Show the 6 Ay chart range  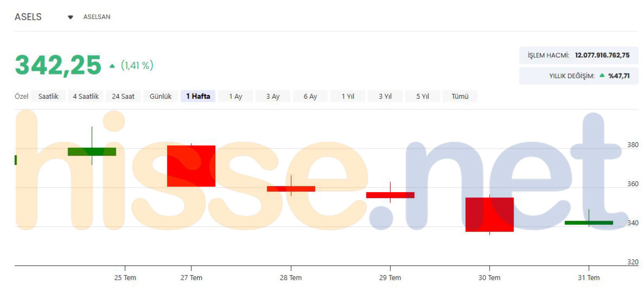tap(310, 97)
